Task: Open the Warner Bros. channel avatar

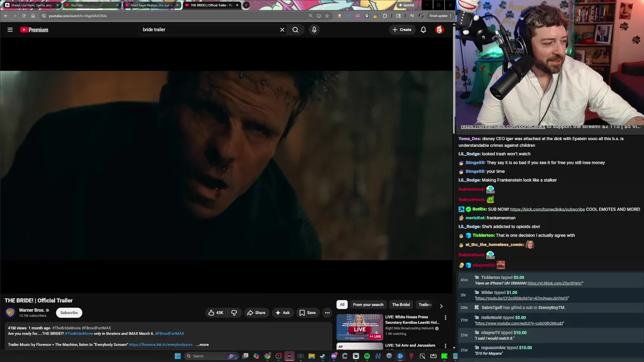Action: pos(10,313)
